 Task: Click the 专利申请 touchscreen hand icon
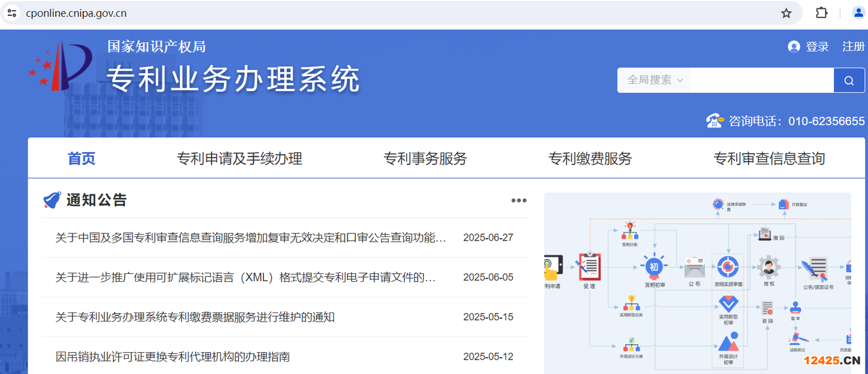click(x=552, y=267)
